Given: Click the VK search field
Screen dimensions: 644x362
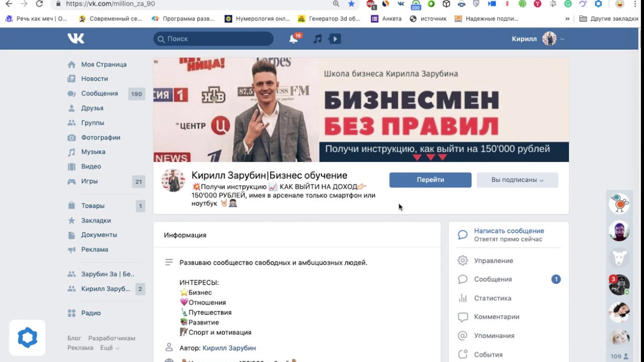Looking at the screenshot, I should coord(213,39).
